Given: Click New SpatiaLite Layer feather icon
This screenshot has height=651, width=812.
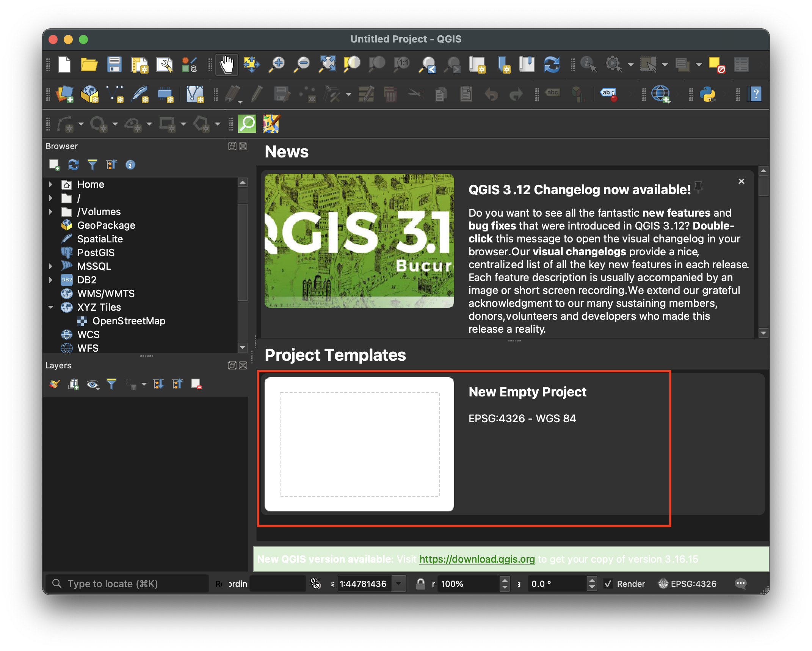Looking at the screenshot, I should pos(140,94).
